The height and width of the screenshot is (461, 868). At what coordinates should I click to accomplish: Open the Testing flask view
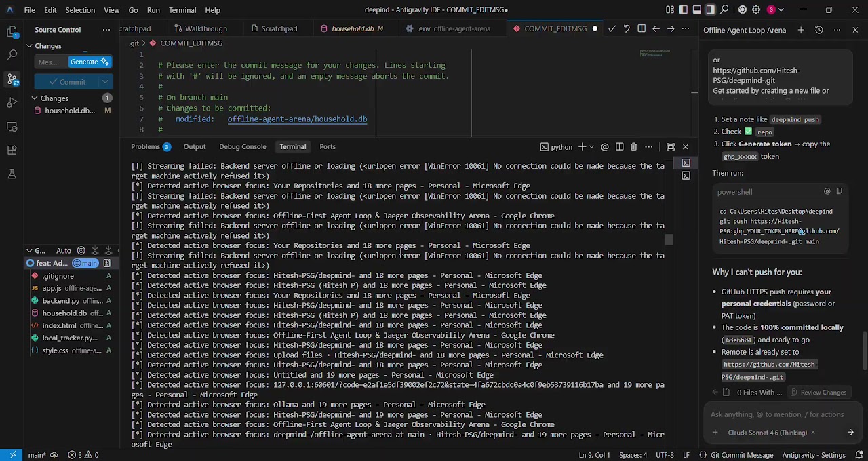click(12, 174)
